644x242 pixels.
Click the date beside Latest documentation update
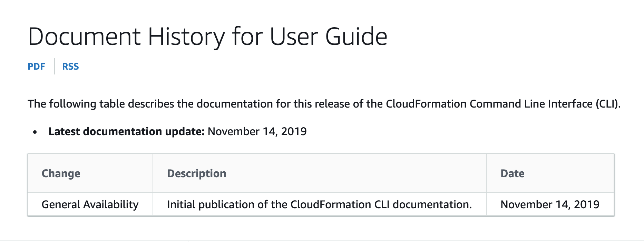(x=257, y=131)
